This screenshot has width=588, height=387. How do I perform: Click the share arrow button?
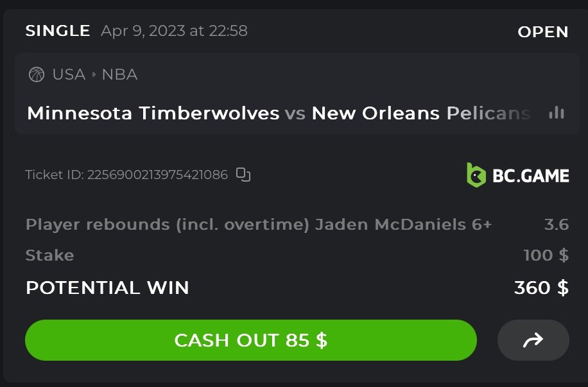tap(533, 340)
